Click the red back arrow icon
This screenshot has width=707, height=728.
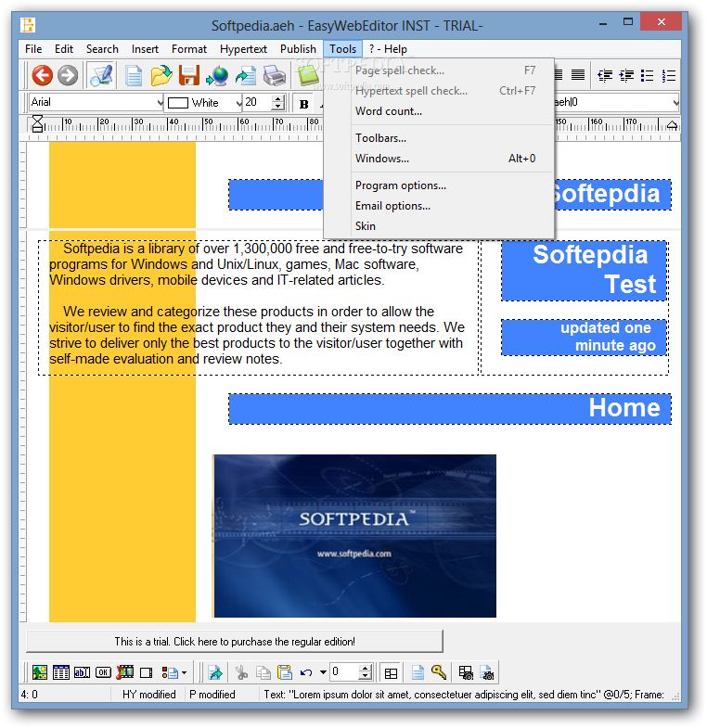[x=42, y=75]
